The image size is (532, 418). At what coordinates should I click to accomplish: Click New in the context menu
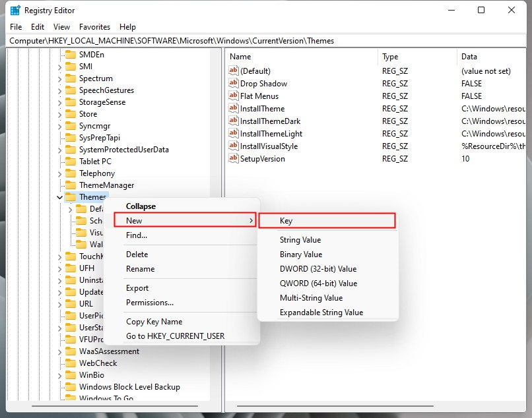pyautogui.click(x=185, y=221)
